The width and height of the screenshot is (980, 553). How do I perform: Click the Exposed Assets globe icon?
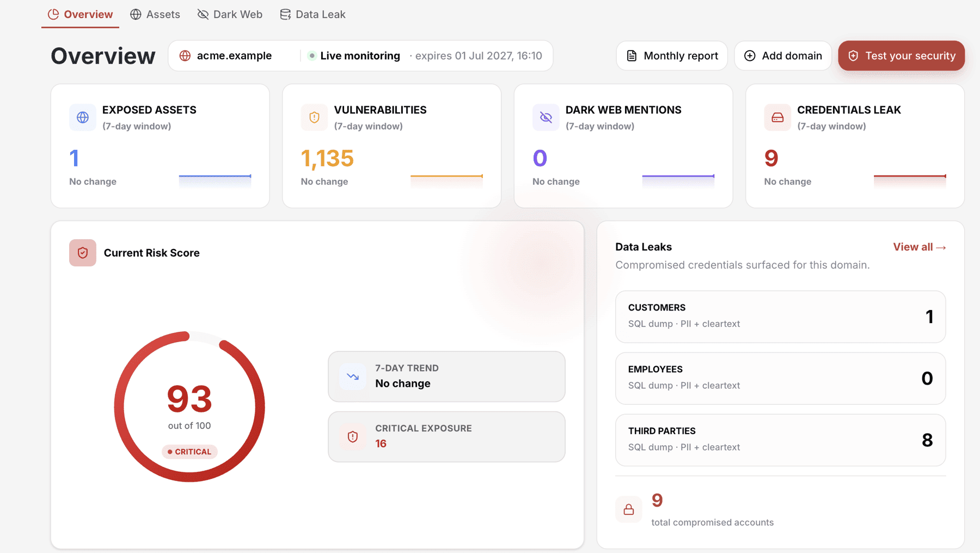pos(83,117)
